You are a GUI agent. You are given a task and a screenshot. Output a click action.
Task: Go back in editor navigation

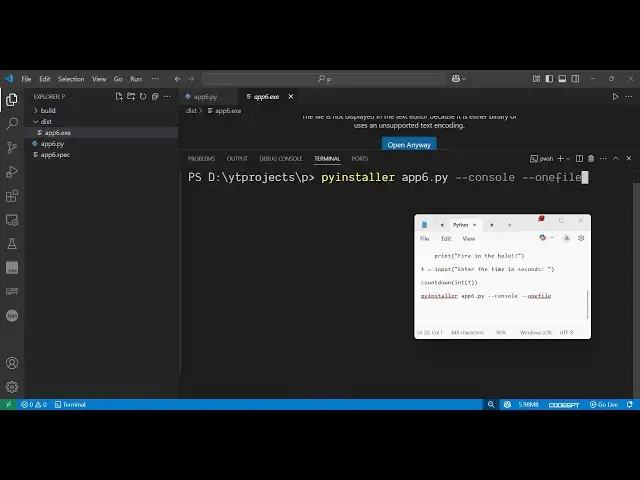(178, 79)
